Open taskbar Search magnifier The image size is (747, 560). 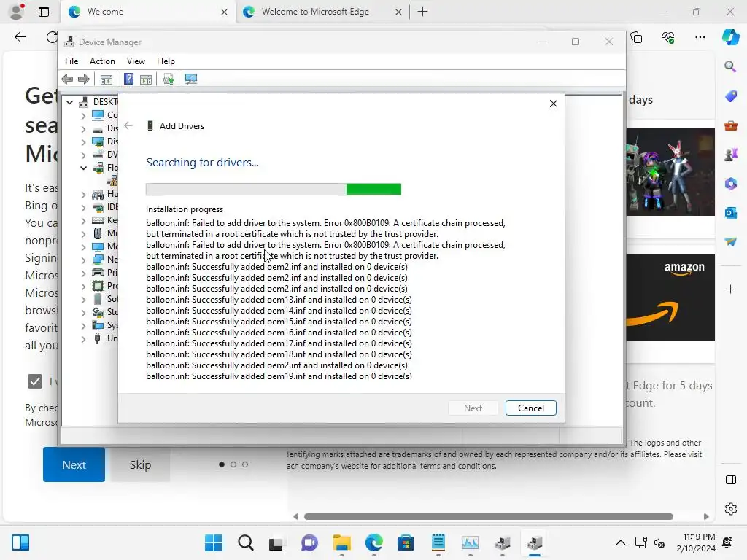pos(246,542)
